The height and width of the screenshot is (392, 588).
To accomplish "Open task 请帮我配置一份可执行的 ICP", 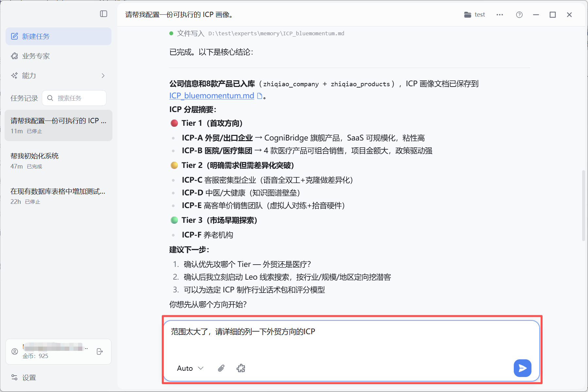I will 59,125.
